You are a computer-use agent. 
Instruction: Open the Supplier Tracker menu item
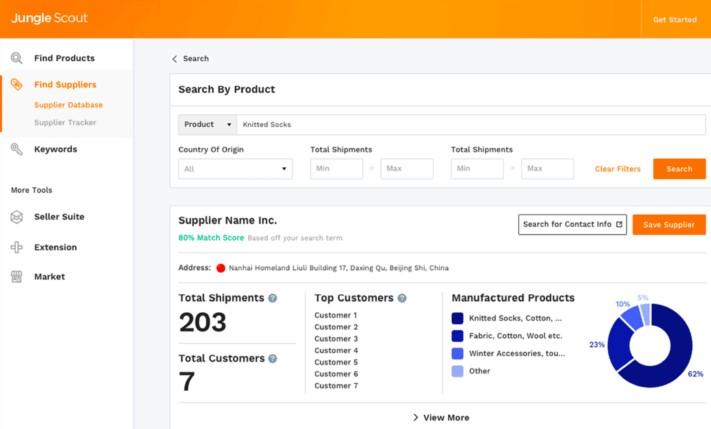pos(65,122)
